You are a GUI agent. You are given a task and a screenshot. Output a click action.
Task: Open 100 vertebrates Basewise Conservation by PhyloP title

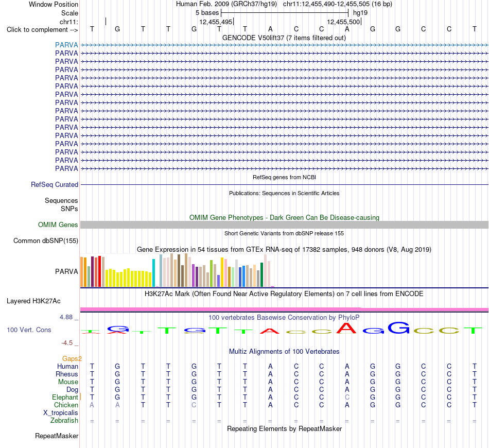[284, 318]
